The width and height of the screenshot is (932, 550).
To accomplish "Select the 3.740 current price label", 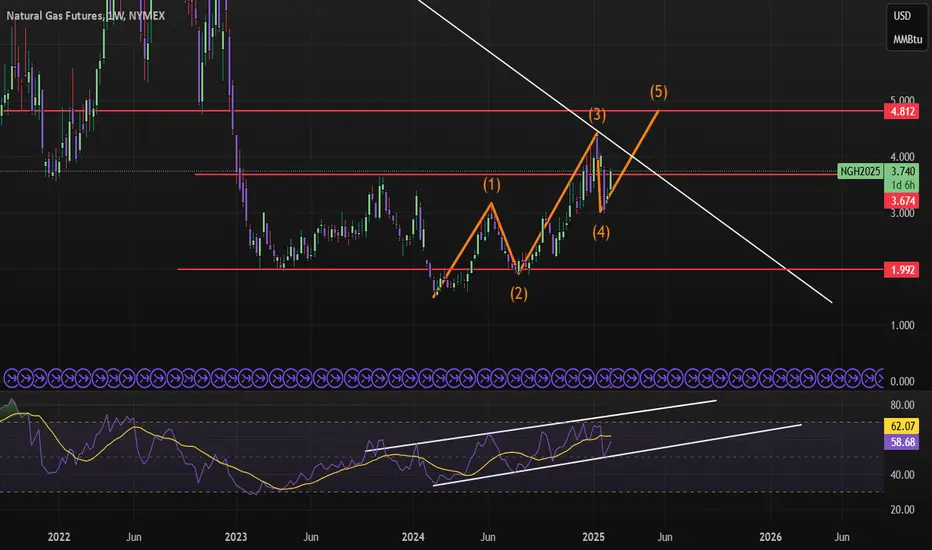I will (902, 171).
